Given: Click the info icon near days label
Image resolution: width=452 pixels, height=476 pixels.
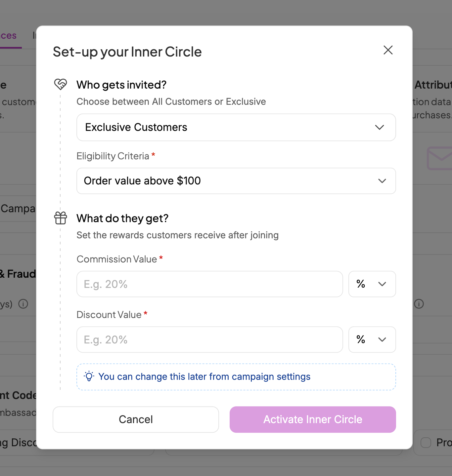Looking at the screenshot, I should [23, 304].
